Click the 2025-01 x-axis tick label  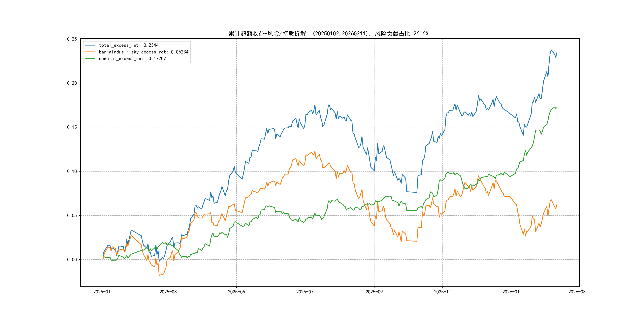tap(102, 292)
